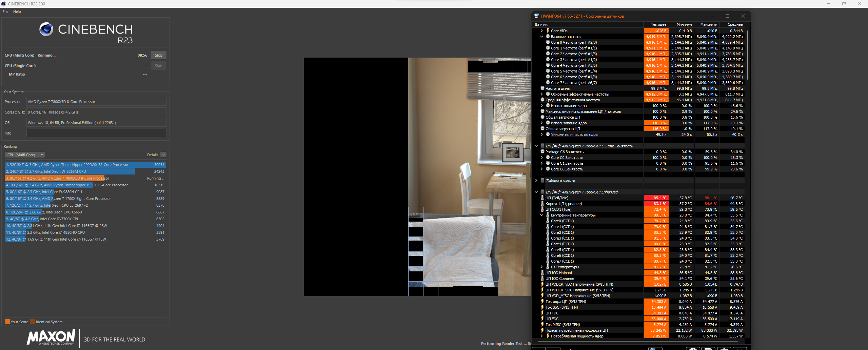Screen dimensions: 868x350
Task: Click the Средняя эффективная частота sensor icon
Action: pyautogui.click(x=542, y=100)
